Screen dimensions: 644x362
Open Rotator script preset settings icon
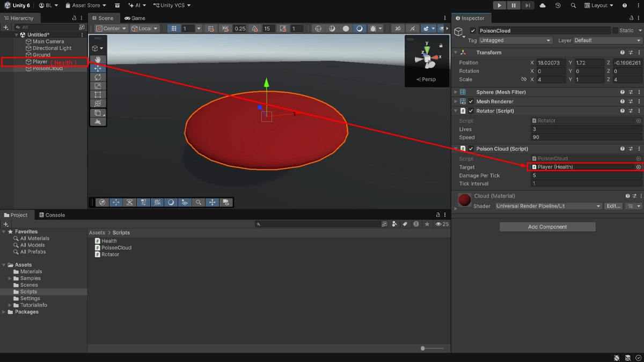631,111
